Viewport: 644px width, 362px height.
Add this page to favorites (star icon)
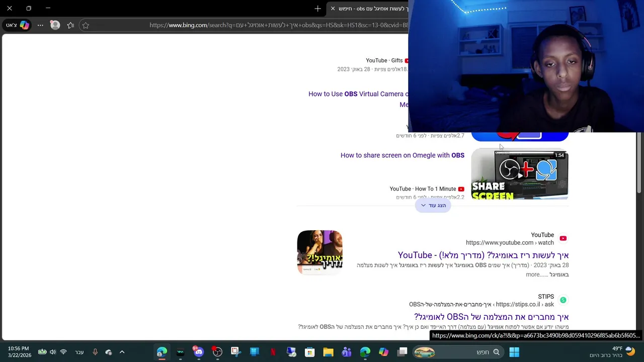click(x=86, y=25)
